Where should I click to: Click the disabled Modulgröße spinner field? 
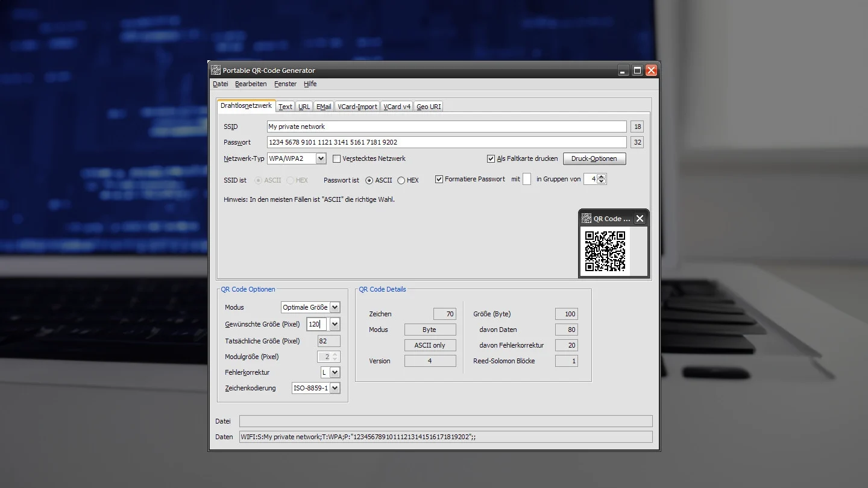click(329, 357)
